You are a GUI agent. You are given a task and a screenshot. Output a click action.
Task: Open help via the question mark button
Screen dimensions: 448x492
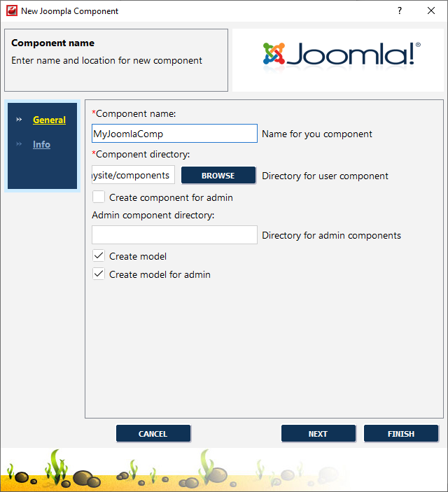coord(399,10)
